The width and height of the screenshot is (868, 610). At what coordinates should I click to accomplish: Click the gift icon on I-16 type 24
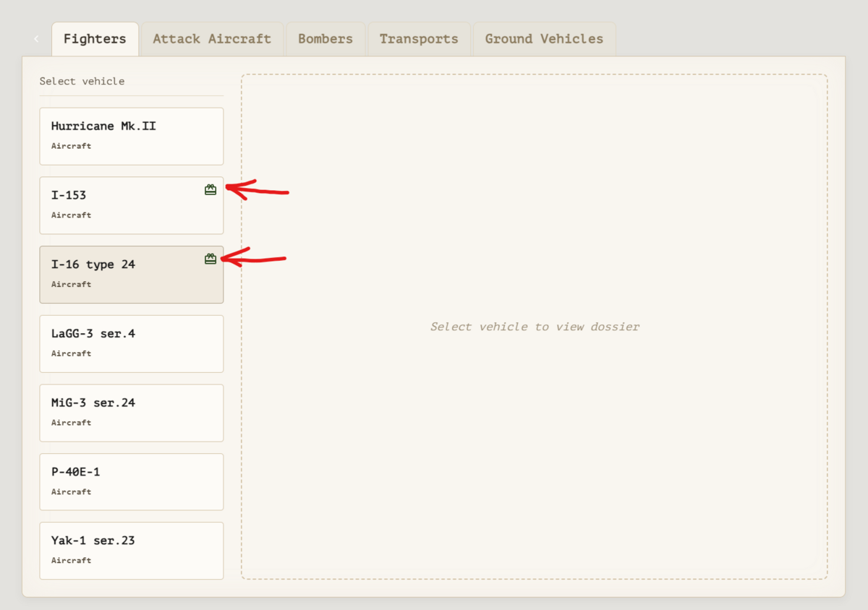click(210, 259)
